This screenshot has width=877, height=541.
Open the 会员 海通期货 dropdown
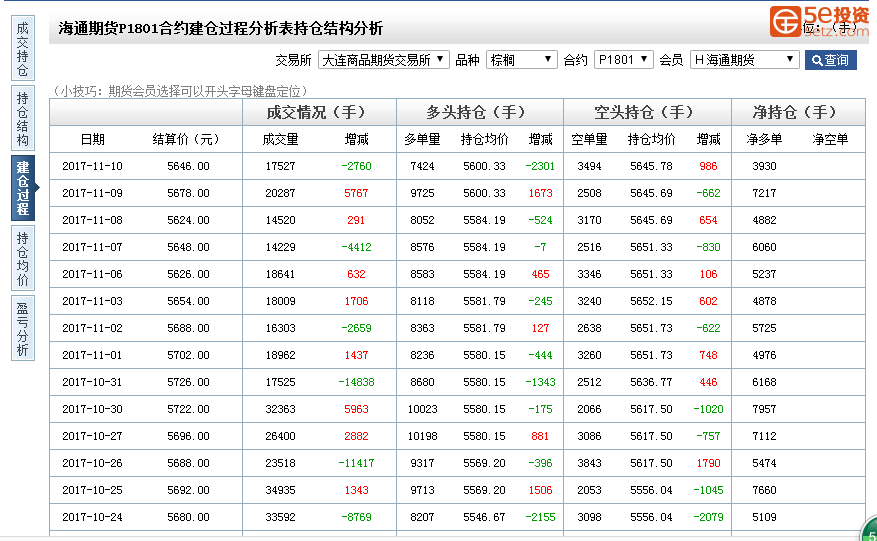click(744, 60)
